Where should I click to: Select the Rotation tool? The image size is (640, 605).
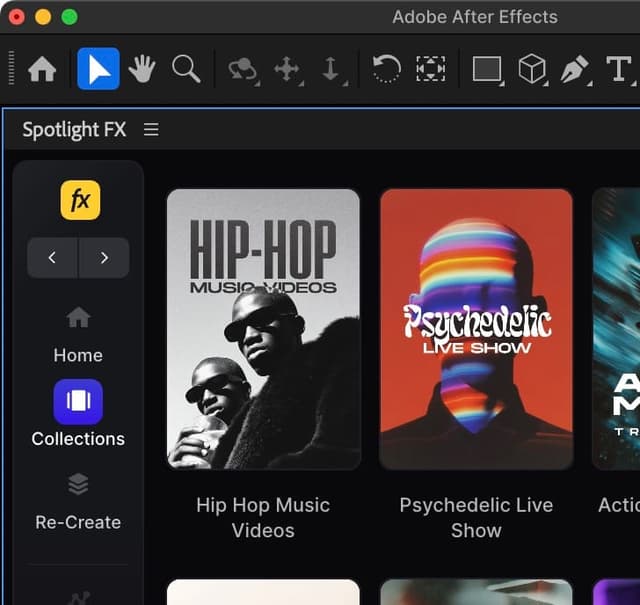point(386,69)
